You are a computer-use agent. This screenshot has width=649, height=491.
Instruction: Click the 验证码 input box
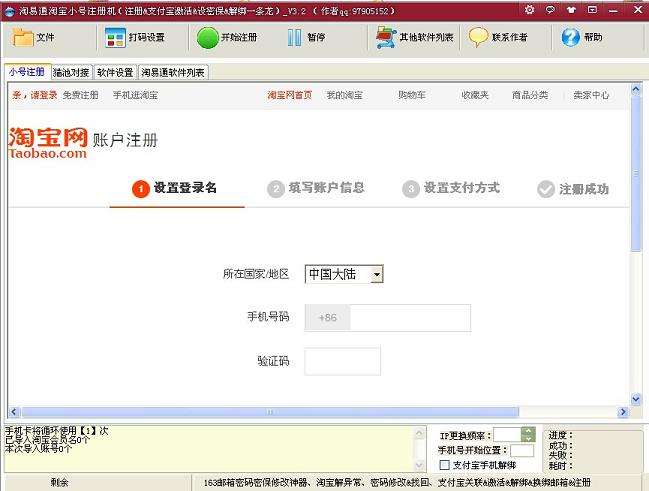(342, 362)
